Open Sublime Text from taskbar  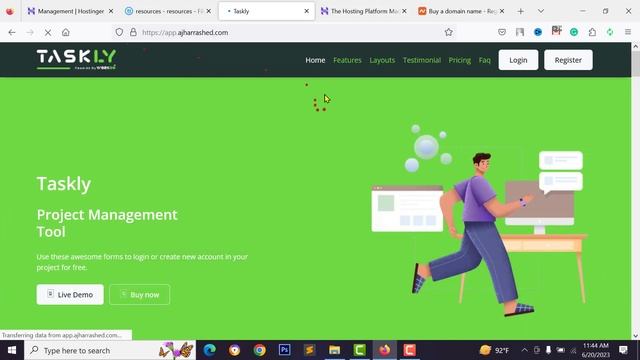click(x=309, y=350)
